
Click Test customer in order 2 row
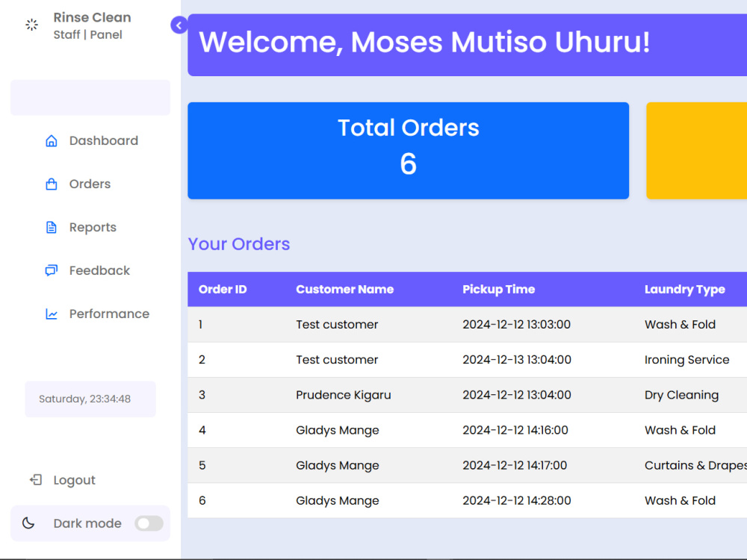coord(337,360)
